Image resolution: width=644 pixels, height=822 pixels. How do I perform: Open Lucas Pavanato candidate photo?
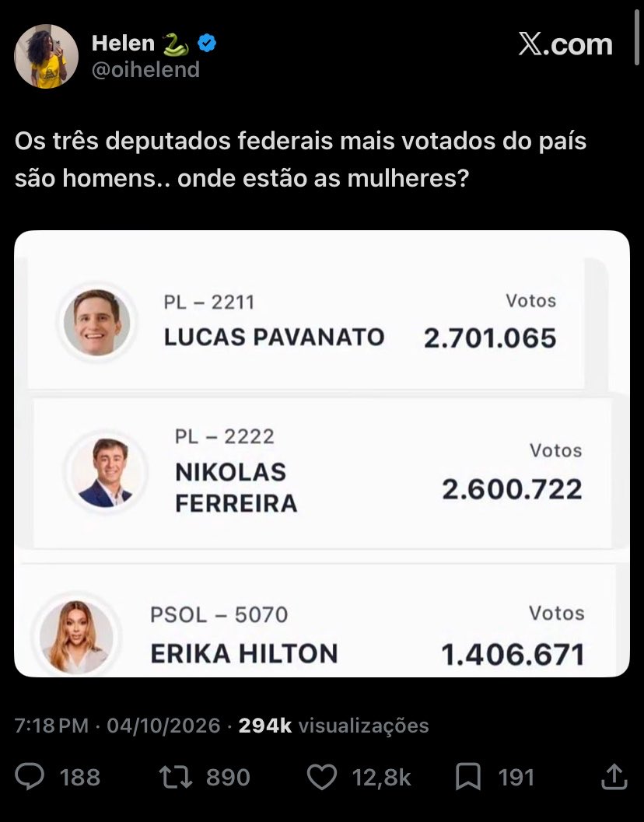[x=96, y=322]
